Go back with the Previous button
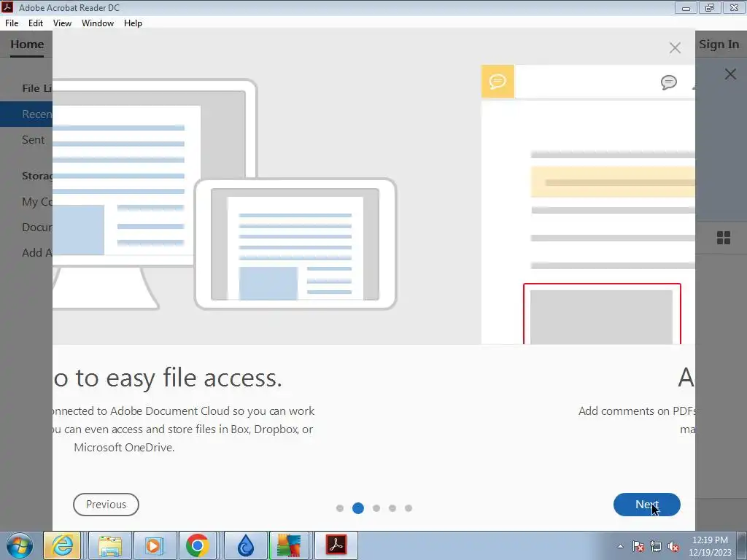Image resolution: width=747 pixels, height=560 pixels. point(106,505)
